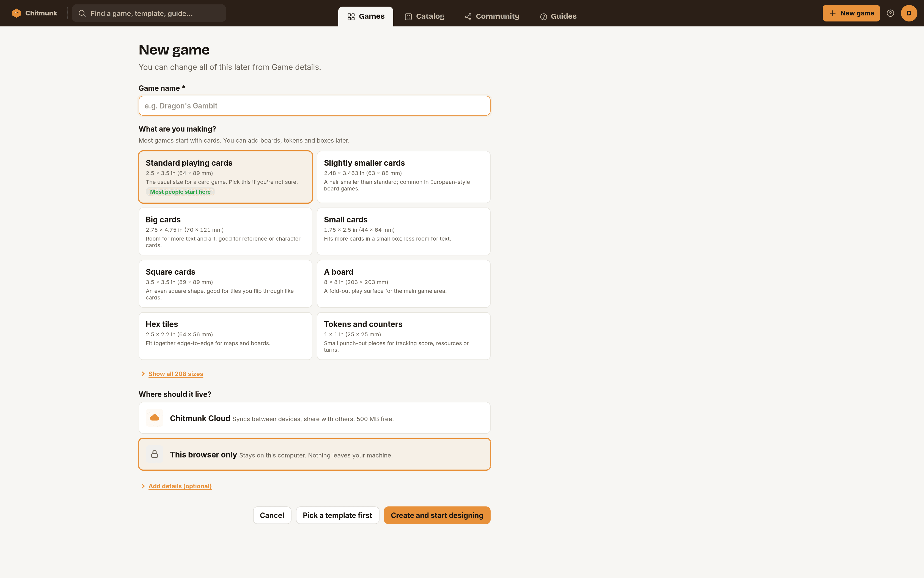Choose the Big cards option
924x578 pixels.
click(x=225, y=232)
